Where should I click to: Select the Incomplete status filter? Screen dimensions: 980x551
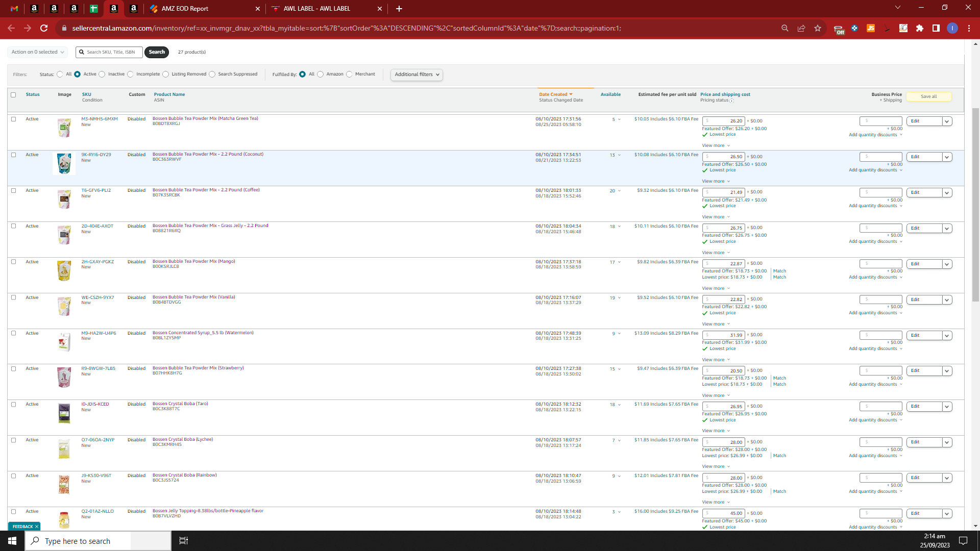pyautogui.click(x=130, y=74)
